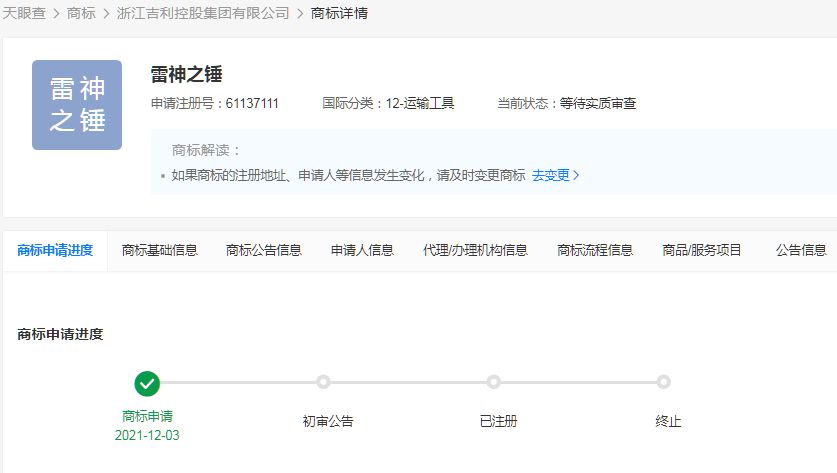The image size is (837, 473).
Task: Click the 去变更 link
Action: pos(551,175)
